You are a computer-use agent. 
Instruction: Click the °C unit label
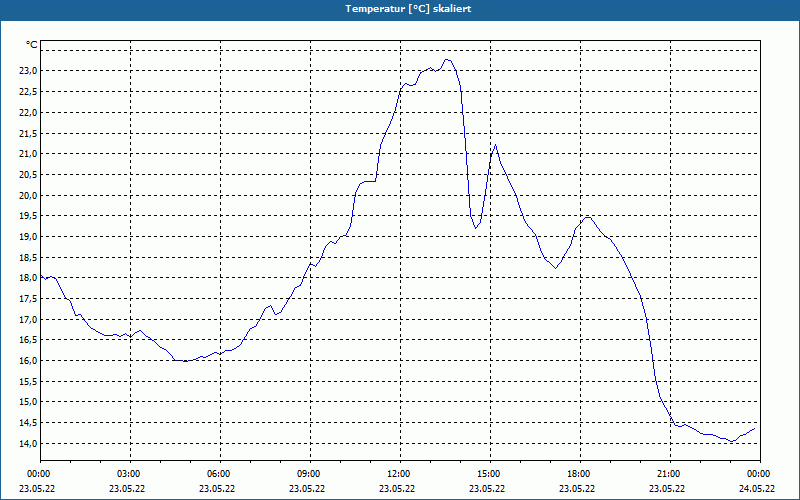pos(32,45)
